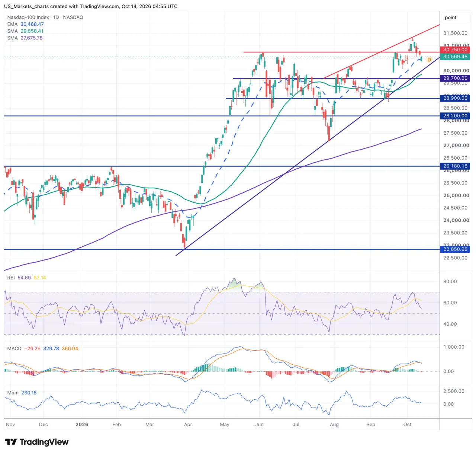This screenshot has width=476, height=454.
Task: Click the Apr label on the time axis
Action: pyautogui.click(x=188, y=425)
